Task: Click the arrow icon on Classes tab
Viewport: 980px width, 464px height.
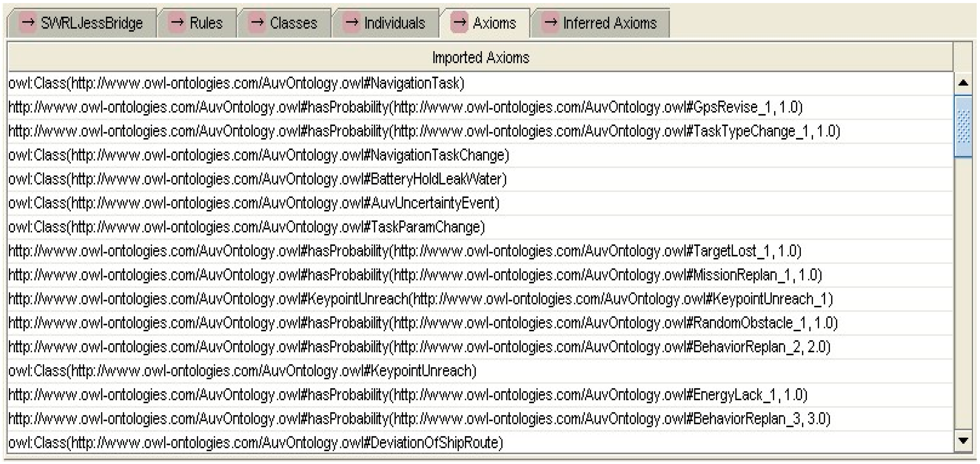Action: pyautogui.click(x=257, y=22)
